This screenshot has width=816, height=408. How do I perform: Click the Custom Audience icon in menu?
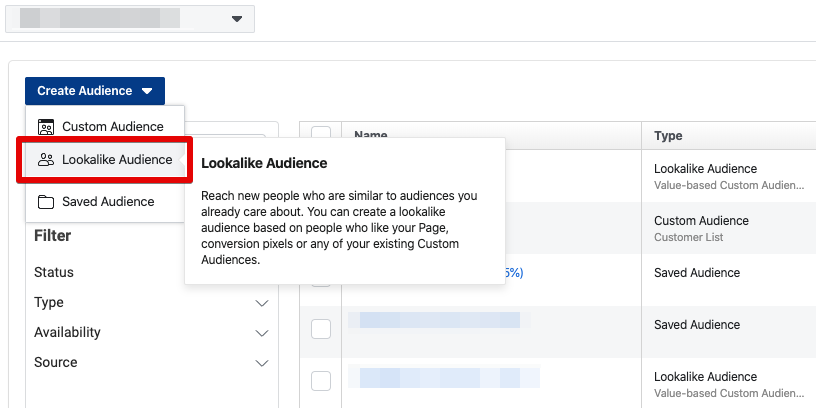point(45,127)
